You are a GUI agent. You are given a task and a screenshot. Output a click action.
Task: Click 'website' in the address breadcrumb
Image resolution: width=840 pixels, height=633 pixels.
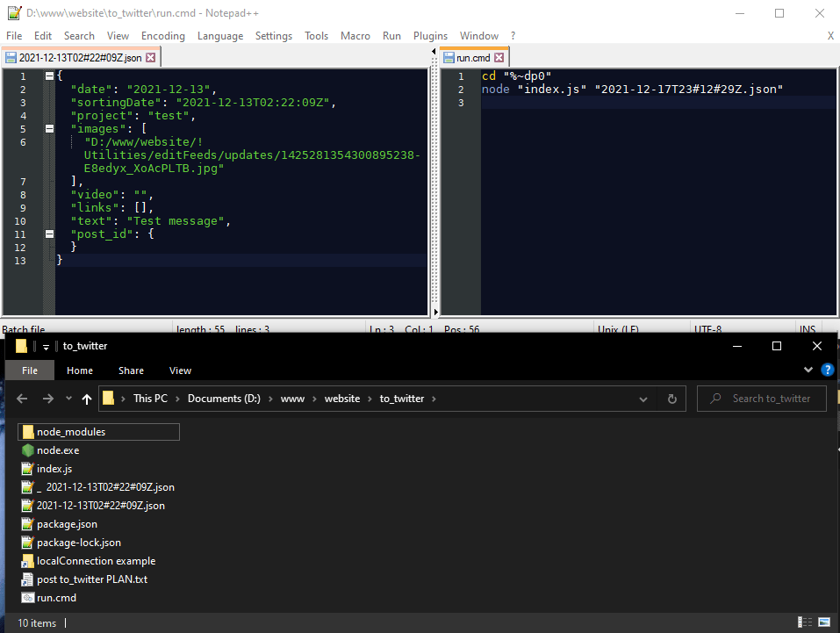(x=342, y=399)
